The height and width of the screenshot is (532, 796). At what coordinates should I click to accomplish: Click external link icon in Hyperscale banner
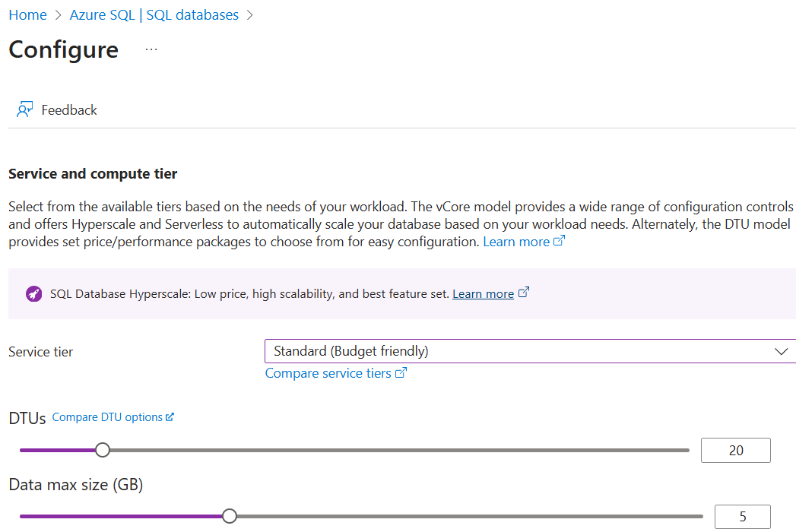click(523, 293)
